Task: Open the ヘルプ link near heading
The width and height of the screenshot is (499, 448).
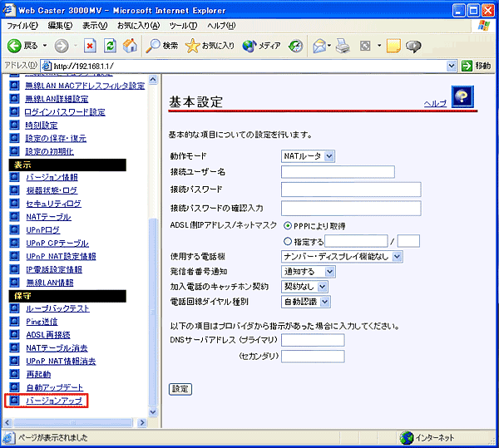Action: click(435, 103)
